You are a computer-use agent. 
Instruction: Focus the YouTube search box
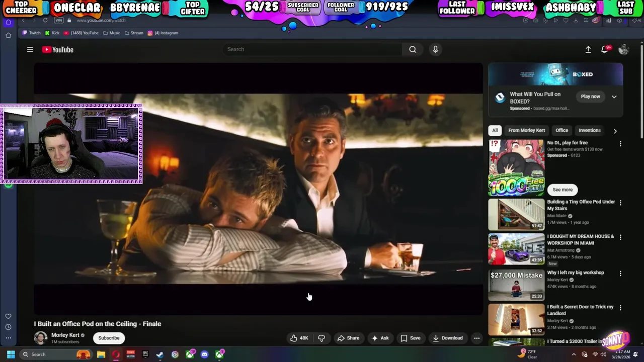tap(313, 49)
